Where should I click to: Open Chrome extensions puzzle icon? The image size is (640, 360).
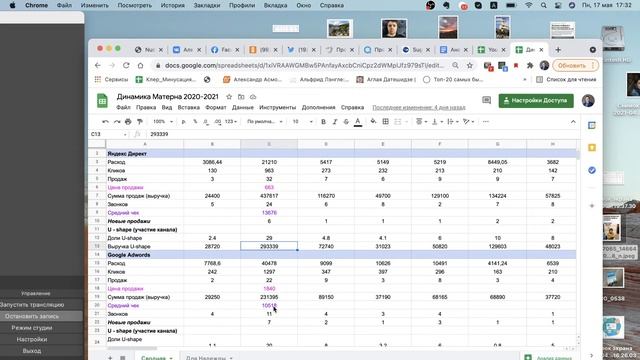pyautogui.click(x=530, y=65)
